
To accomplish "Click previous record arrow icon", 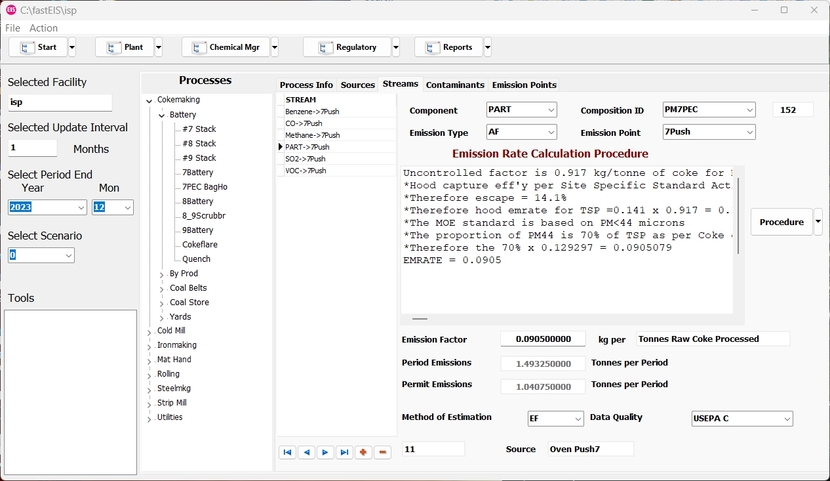I will (x=307, y=453).
